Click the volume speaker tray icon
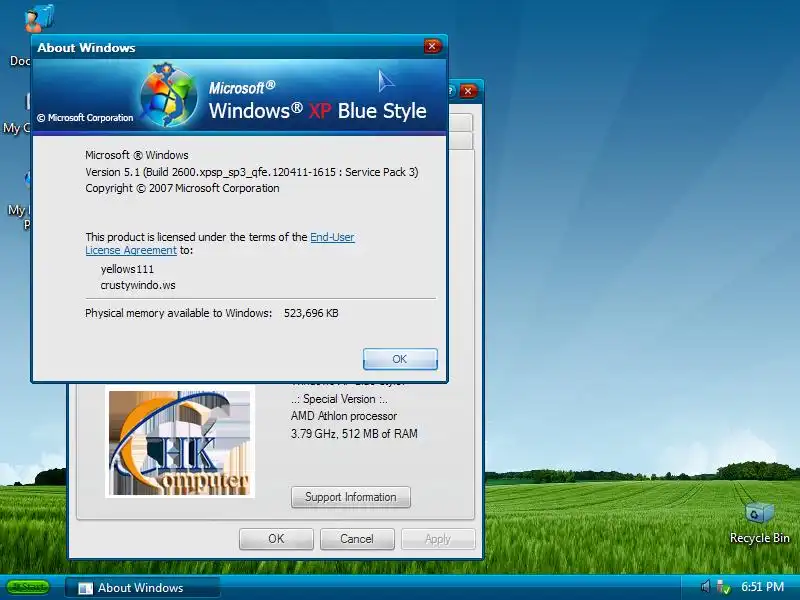 706,587
